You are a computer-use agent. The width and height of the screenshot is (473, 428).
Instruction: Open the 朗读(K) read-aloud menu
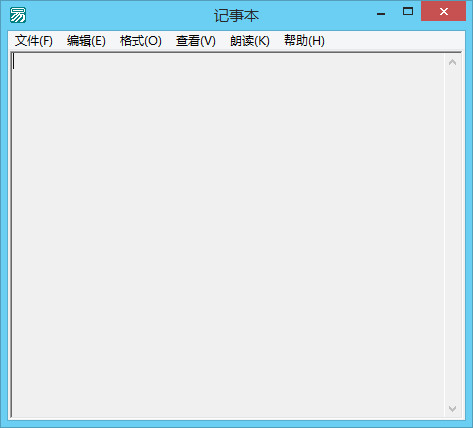[250, 41]
